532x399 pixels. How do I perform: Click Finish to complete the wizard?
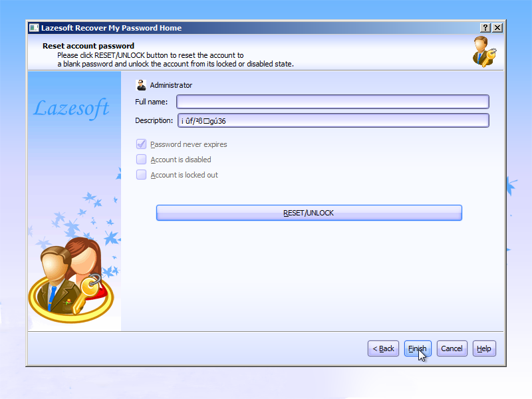coord(418,348)
